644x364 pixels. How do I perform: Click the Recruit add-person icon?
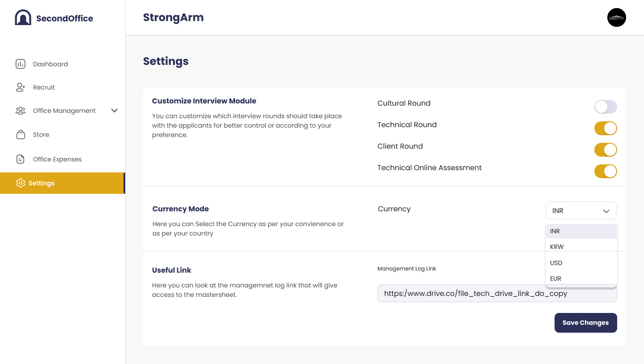click(21, 87)
